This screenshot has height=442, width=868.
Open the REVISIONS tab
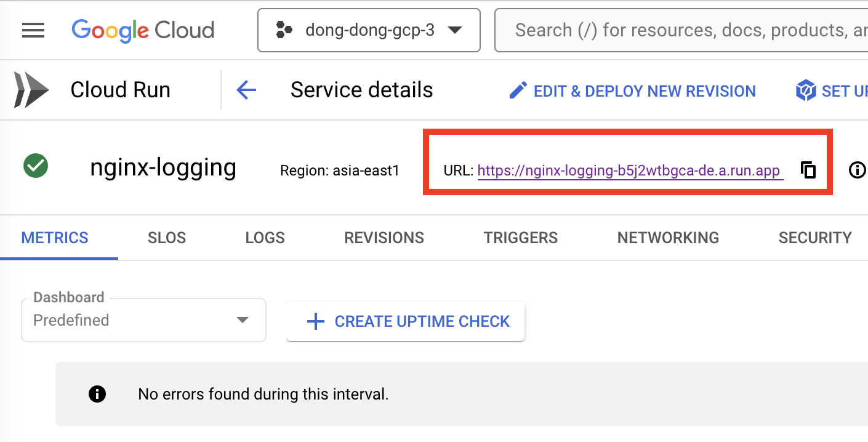pos(384,238)
